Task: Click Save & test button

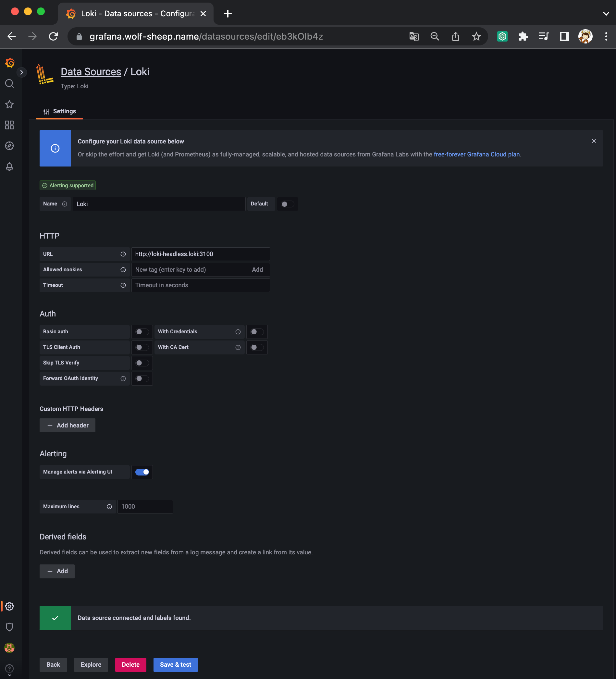Action: (x=176, y=664)
